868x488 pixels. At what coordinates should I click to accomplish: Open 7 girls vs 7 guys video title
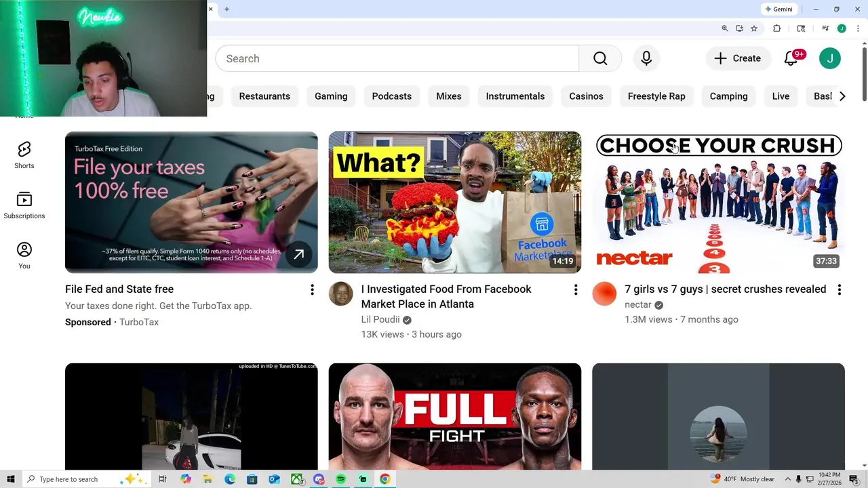[x=726, y=289]
